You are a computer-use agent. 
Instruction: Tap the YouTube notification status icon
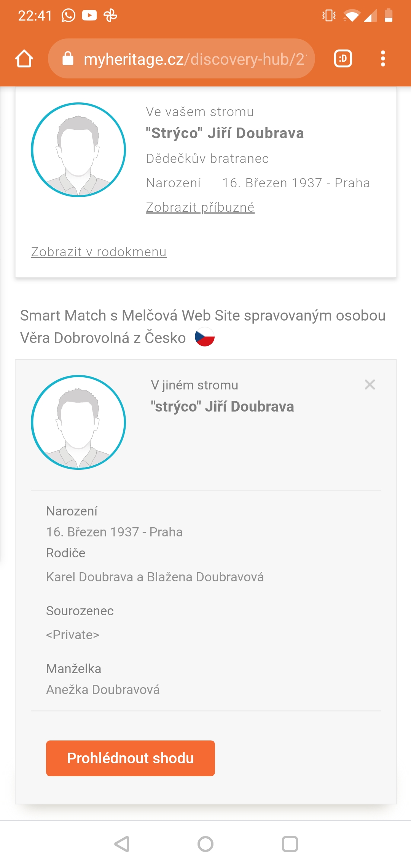pyautogui.click(x=89, y=16)
